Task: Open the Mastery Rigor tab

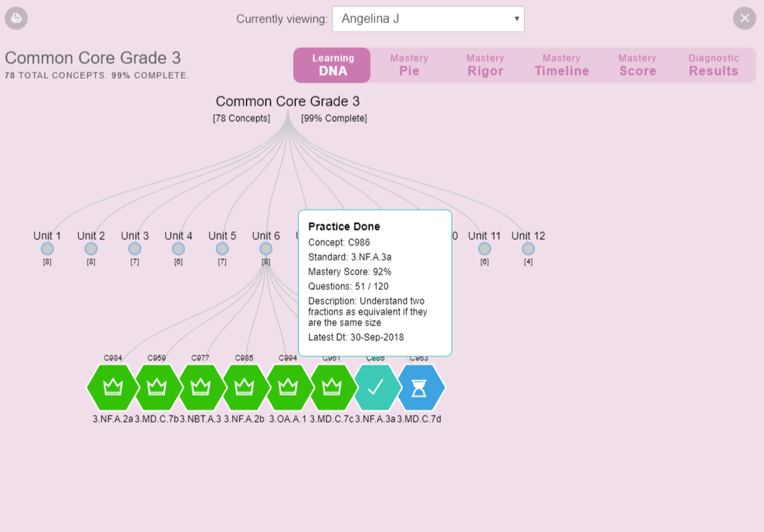Action: point(485,65)
